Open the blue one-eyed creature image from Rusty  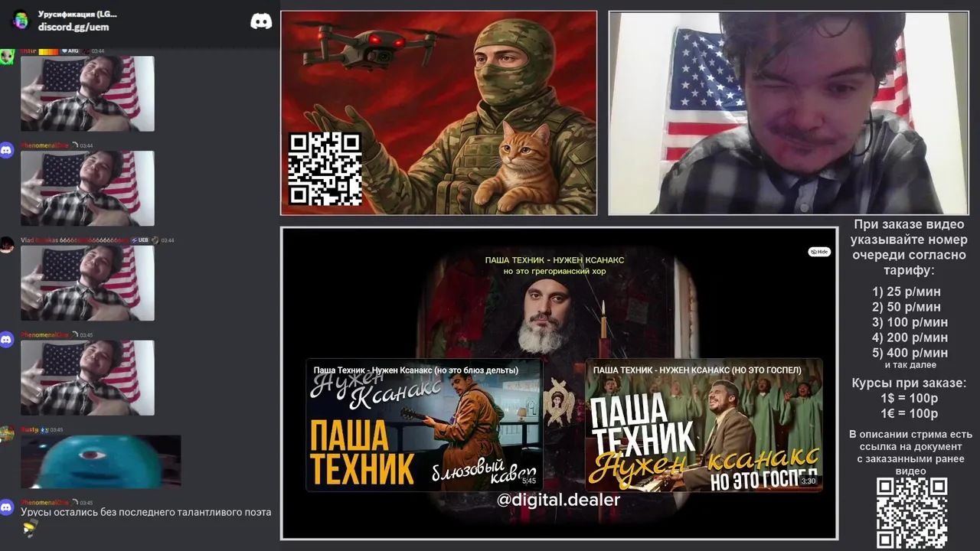pos(101,461)
